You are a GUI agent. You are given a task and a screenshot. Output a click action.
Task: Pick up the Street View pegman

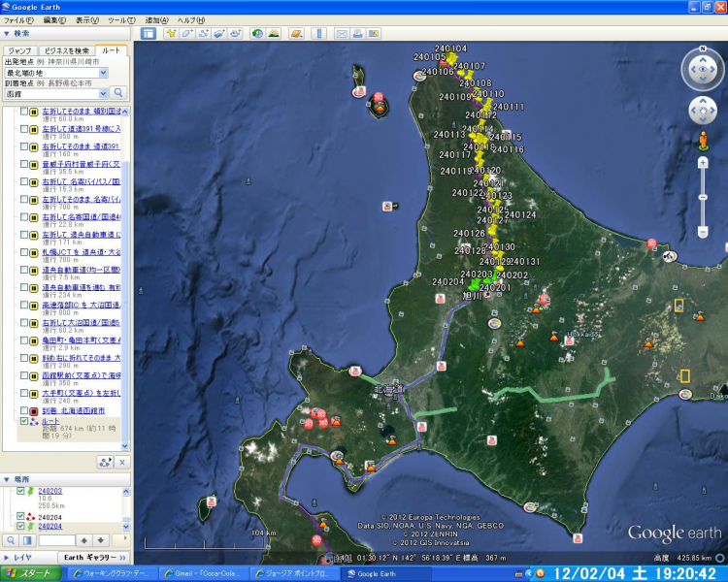[x=703, y=140]
